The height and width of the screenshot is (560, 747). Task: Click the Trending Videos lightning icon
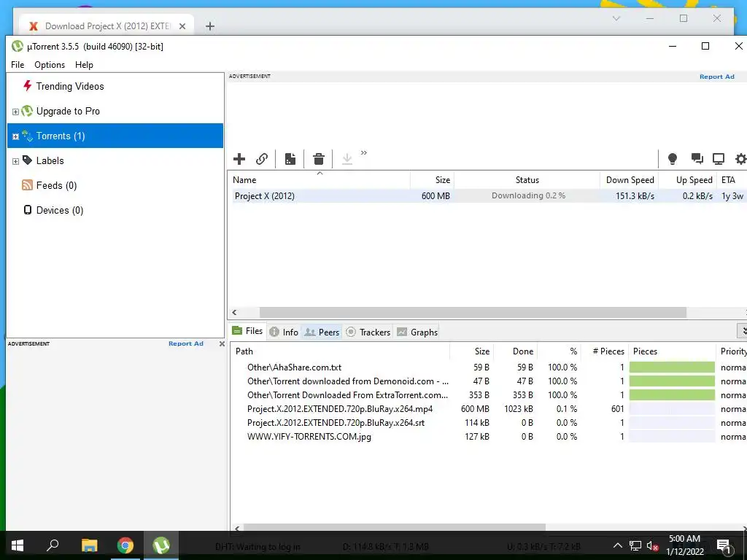[x=27, y=85]
